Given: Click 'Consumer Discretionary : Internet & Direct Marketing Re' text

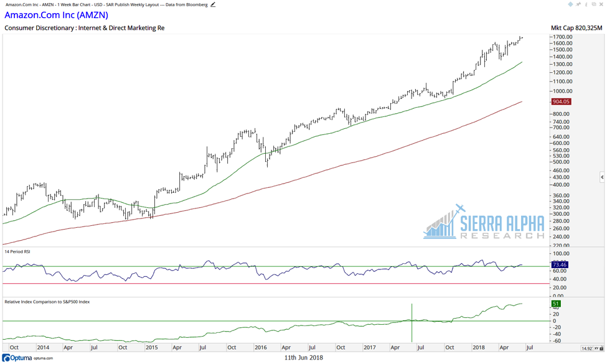Looking at the screenshot, I should coord(85,28).
